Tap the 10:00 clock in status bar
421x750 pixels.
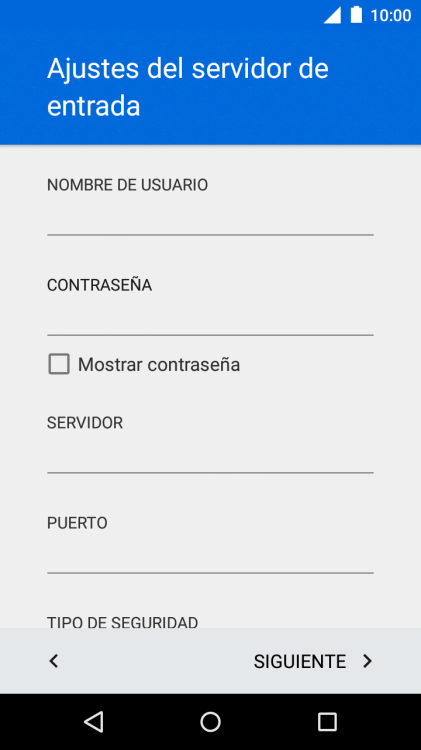click(391, 15)
